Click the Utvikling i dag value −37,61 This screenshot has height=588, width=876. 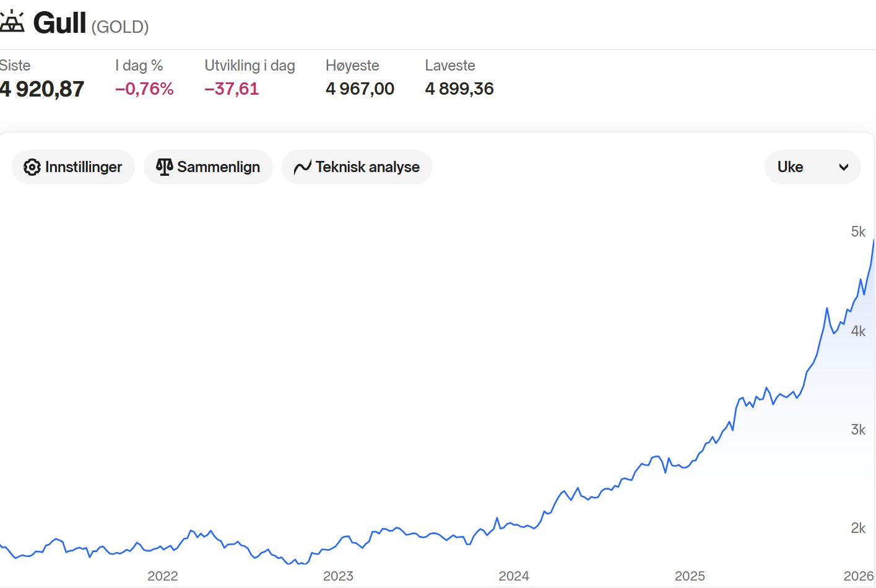point(232,89)
